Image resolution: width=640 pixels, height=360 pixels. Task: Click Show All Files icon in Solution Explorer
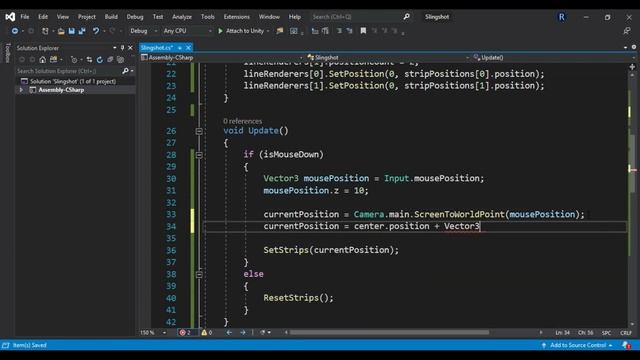[x=120, y=60]
